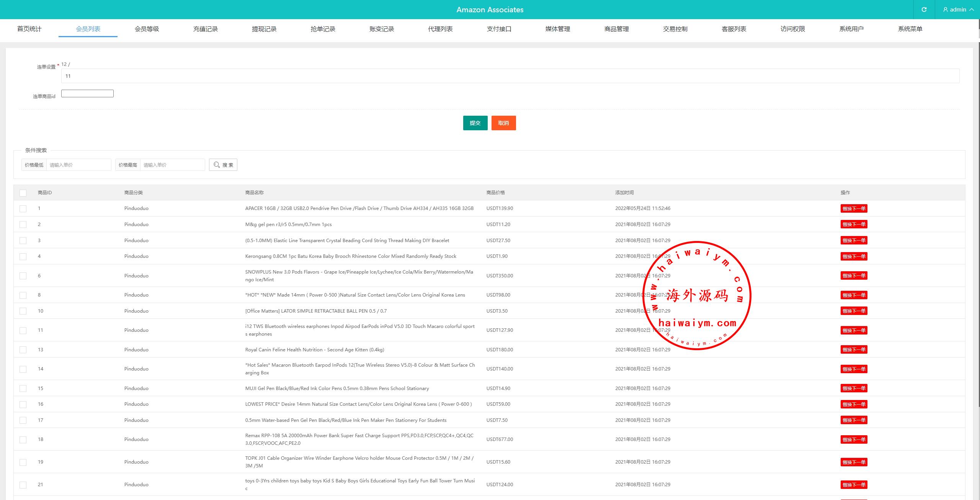
Task: Check the checkbox for product ID 1
Action: [x=23, y=208]
